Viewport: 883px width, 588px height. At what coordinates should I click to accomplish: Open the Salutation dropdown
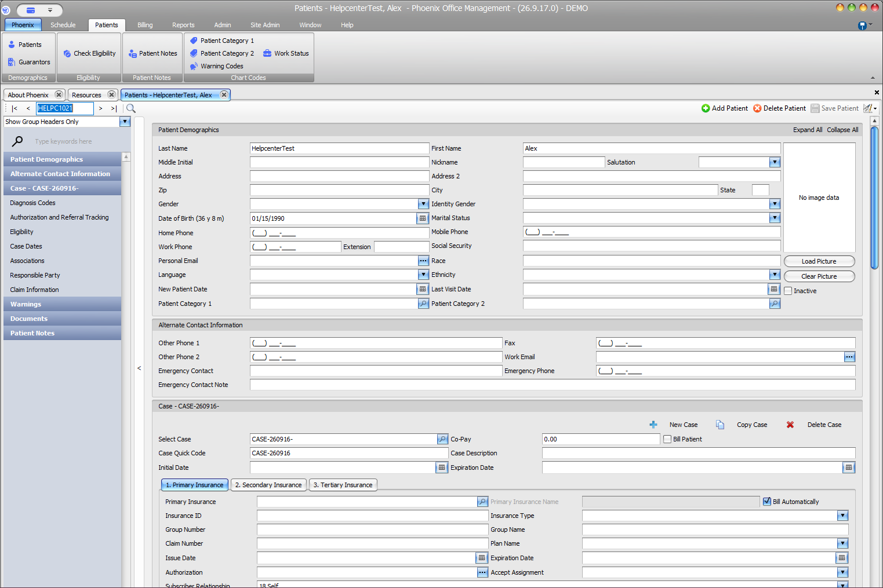775,162
